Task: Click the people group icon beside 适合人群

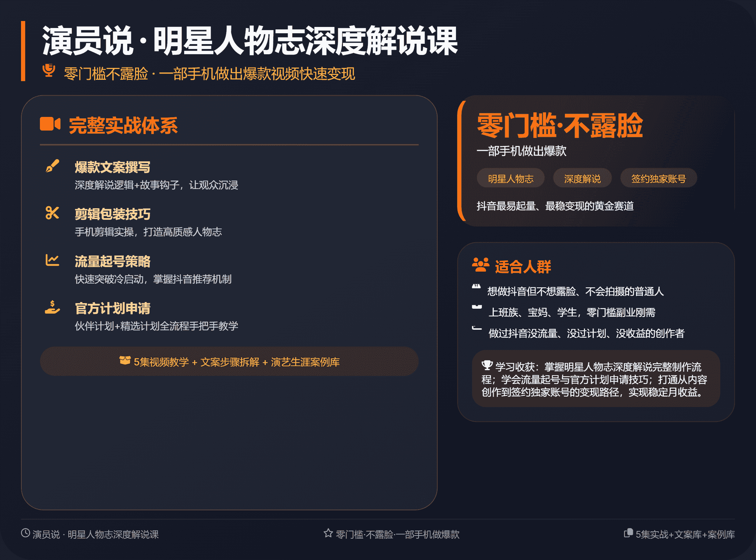Action: (x=481, y=265)
